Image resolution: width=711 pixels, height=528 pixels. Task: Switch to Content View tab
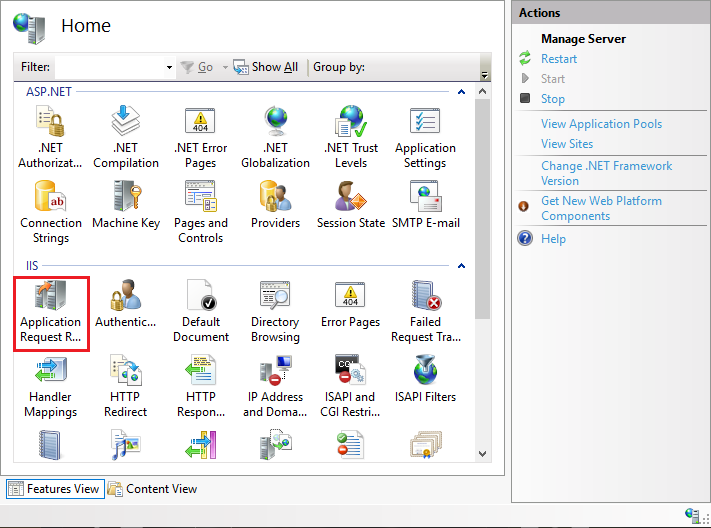pos(152,489)
